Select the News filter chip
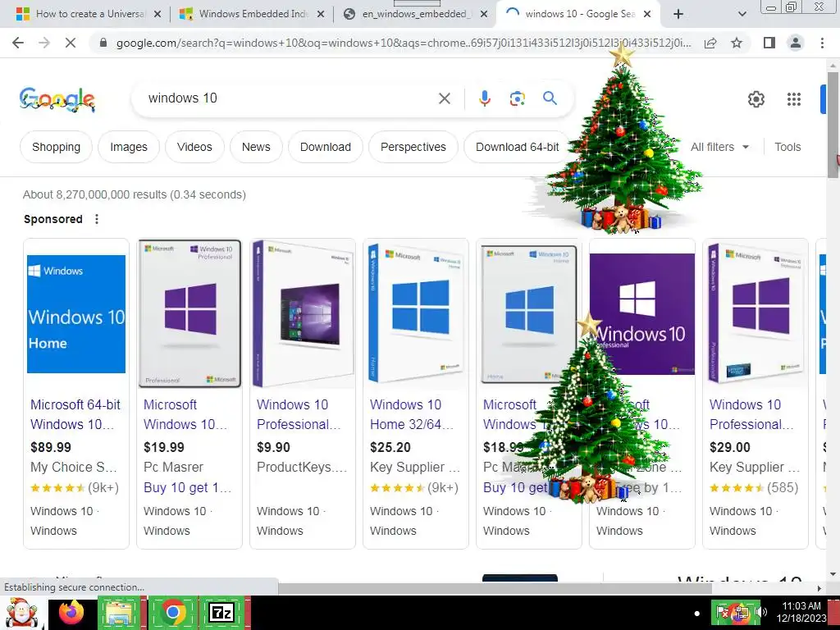 point(256,147)
